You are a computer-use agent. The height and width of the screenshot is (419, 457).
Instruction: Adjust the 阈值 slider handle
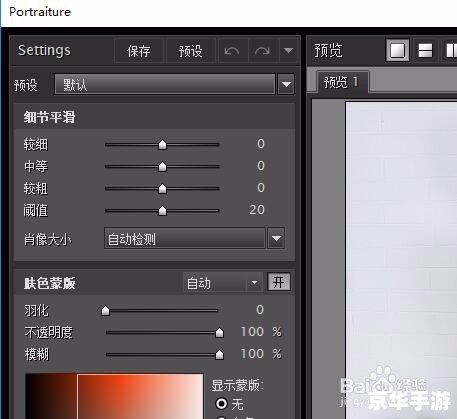[x=162, y=210]
